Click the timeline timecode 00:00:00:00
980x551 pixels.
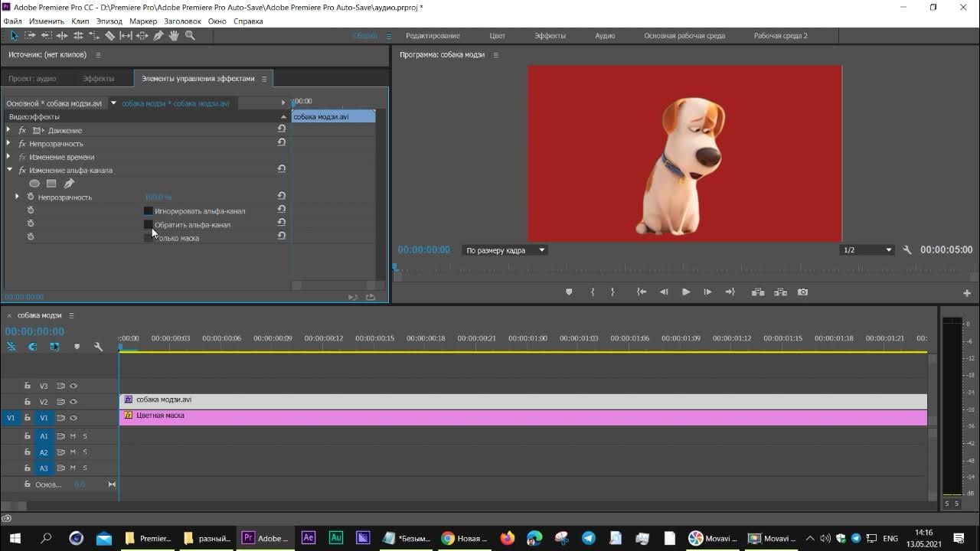click(x=34, y=331)
